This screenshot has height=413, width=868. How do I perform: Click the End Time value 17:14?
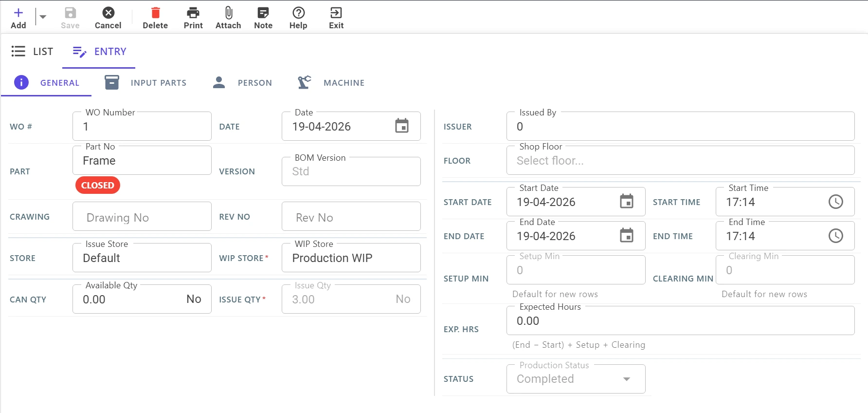741,236
